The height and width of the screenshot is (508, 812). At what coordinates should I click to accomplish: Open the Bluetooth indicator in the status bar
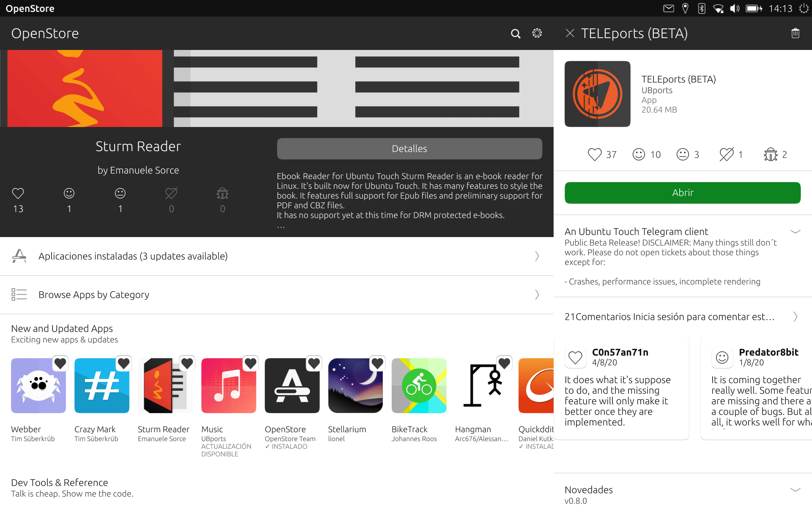pos(702,8)
